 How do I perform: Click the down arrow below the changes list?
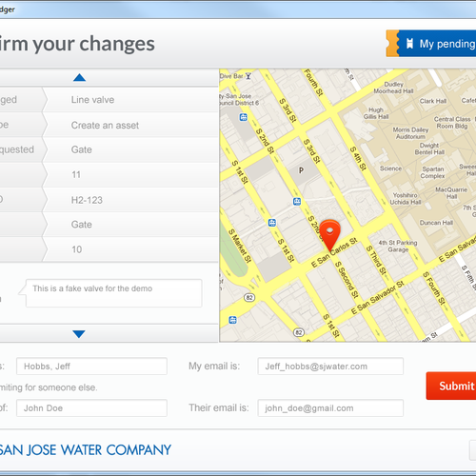click(x=79, y=334)
